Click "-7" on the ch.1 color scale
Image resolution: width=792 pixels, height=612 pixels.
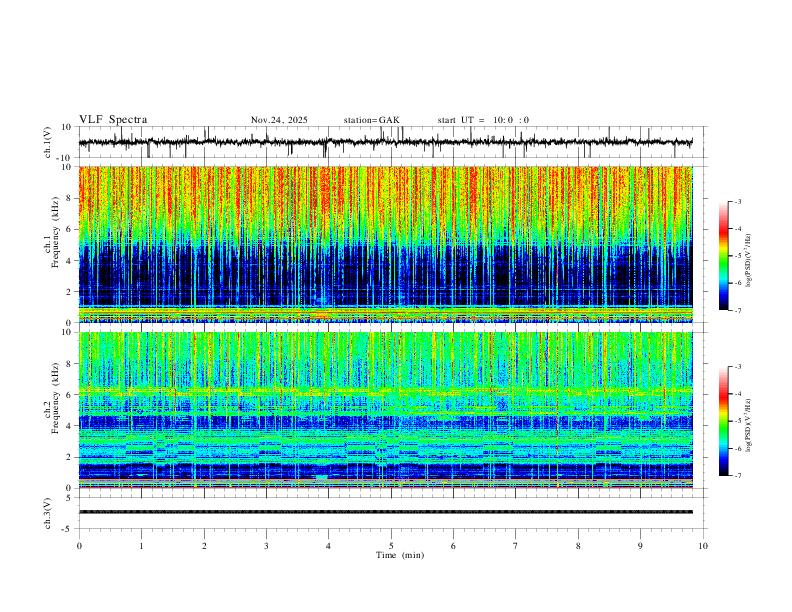click(x=737, y=310)
